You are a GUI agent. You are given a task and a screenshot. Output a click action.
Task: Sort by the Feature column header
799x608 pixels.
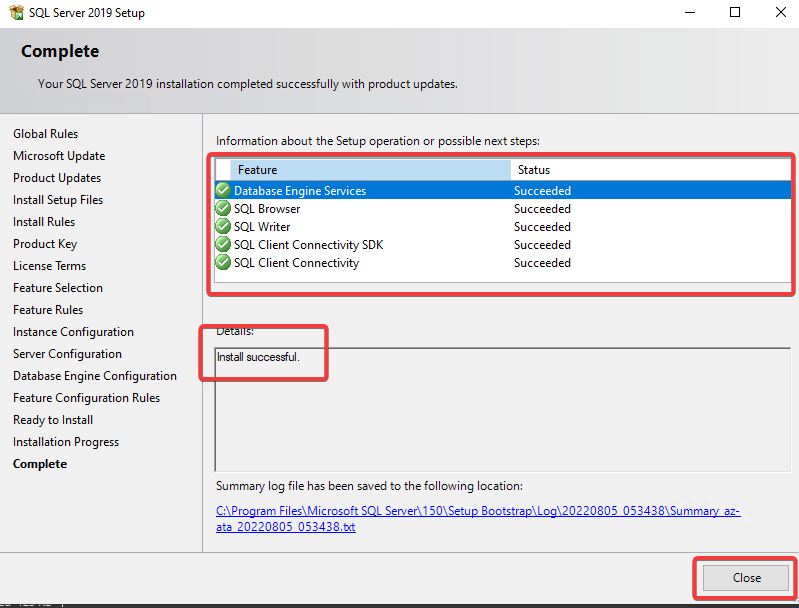pos(370,170)
